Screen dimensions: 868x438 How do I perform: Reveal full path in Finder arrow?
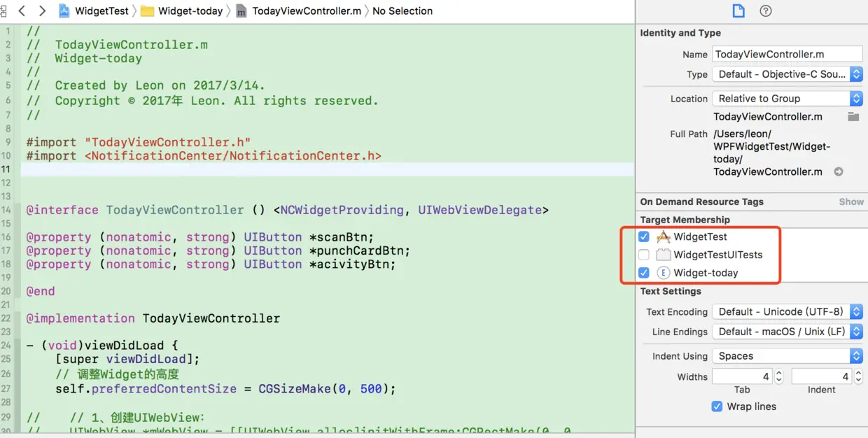click(838, 171)
